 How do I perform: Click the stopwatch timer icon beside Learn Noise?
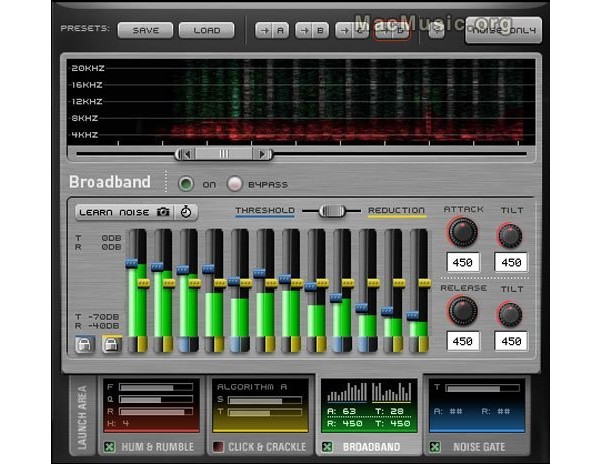pos(186,212)
